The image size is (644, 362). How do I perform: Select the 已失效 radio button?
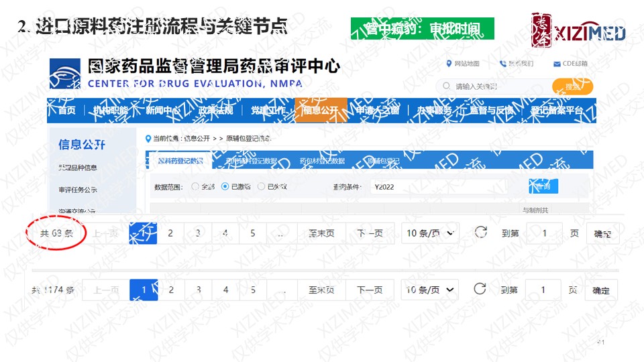tap(262, 186)
